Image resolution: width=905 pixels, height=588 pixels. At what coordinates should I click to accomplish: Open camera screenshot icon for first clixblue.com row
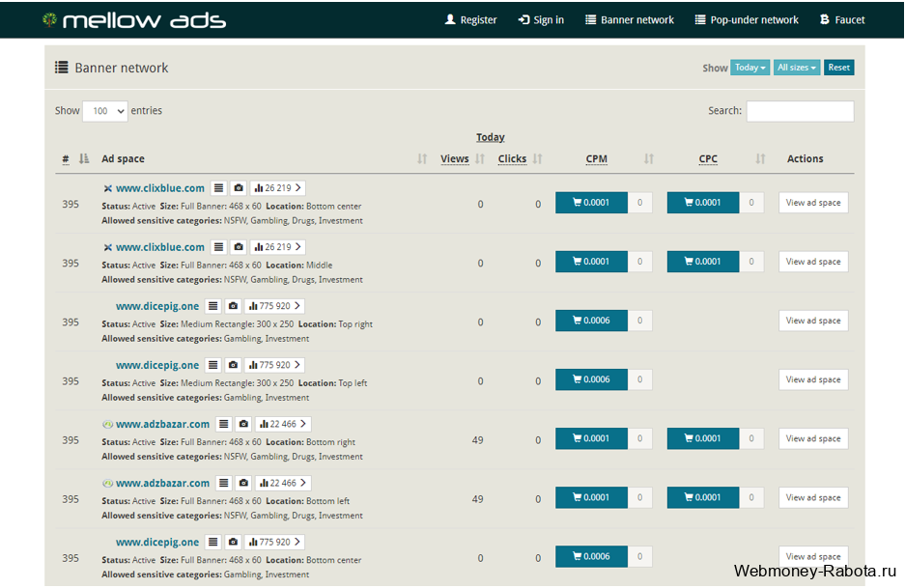[x=239, y=188]
